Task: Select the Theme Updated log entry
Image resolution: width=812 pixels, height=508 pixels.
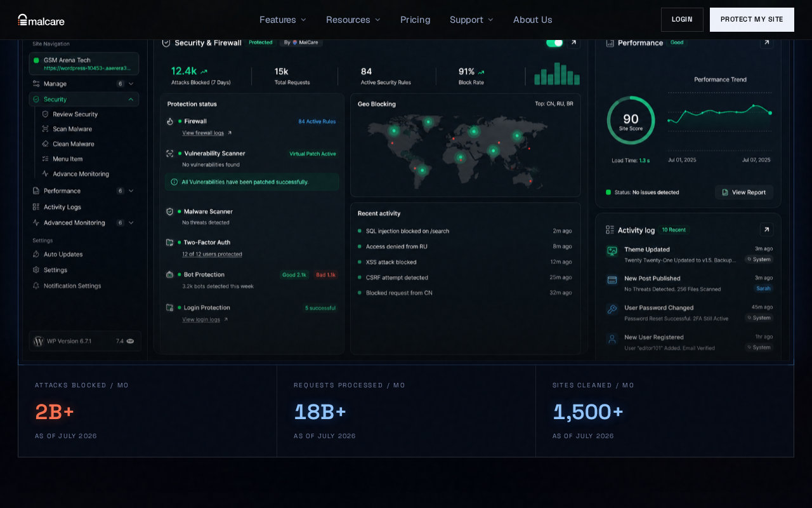Action: 689,255
